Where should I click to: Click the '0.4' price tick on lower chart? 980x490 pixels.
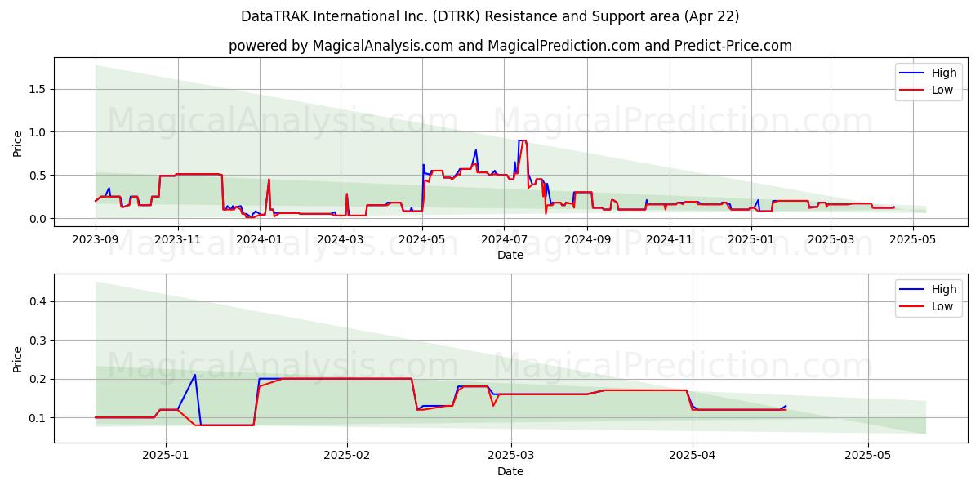(x=39, y=301)
